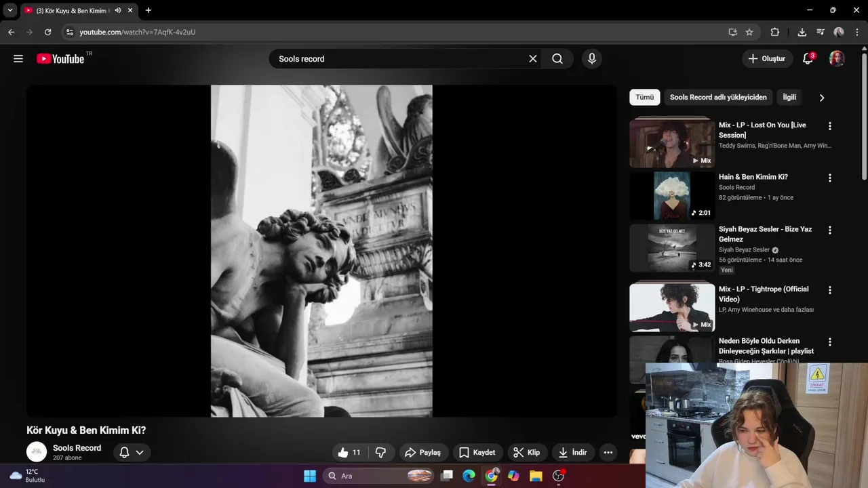
Task: Create clip with Klip button
Action: (x=527, y=453)
